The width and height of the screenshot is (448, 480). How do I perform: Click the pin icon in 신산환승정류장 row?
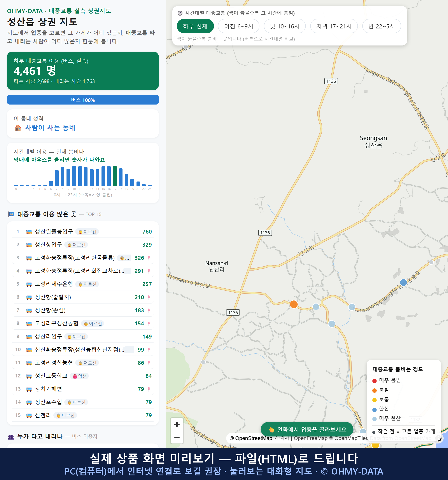149,350
